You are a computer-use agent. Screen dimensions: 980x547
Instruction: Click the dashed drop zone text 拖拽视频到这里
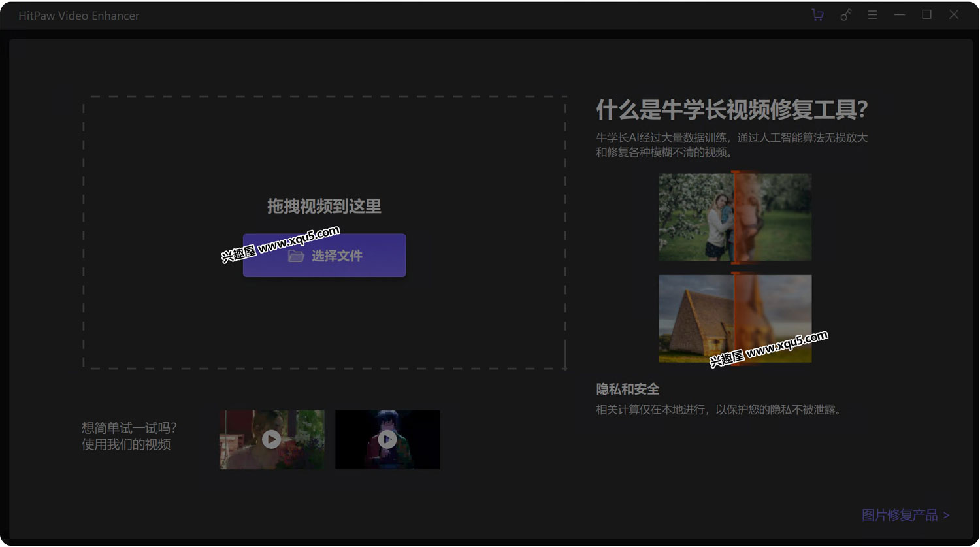click(x=324, y=207)
